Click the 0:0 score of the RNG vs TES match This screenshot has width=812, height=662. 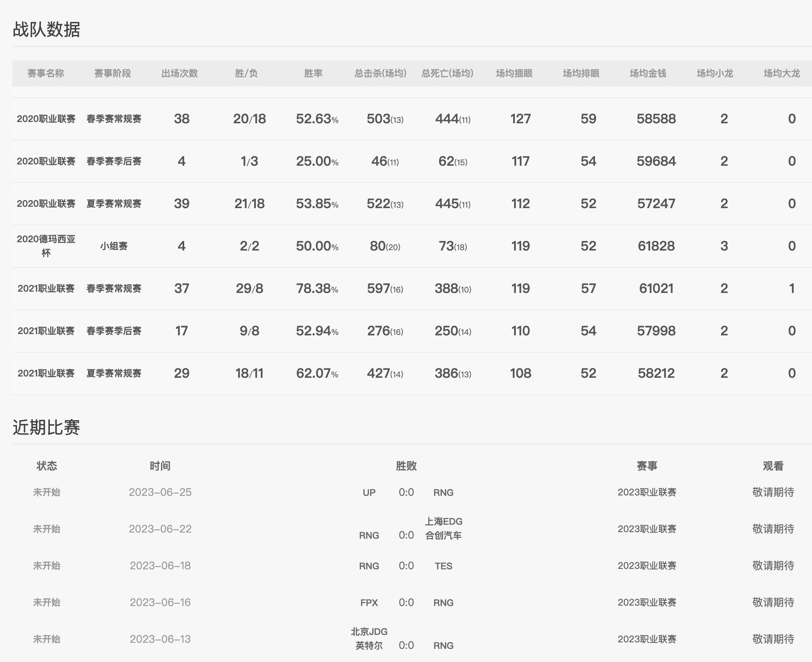pos(407,566)
